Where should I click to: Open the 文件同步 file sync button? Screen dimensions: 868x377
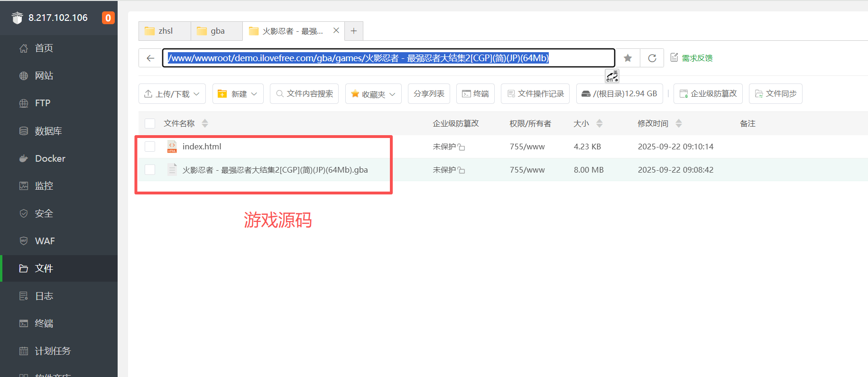pyautogui.click(x=776, y=94)
